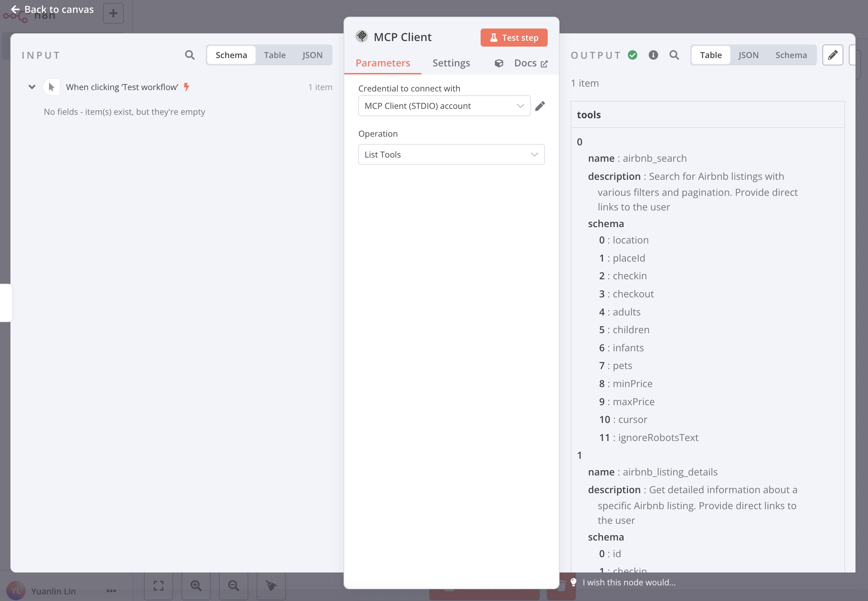Click the MCP Client node title
The width and height of the screenshot is (868, 601).
[x=402, y=37]
